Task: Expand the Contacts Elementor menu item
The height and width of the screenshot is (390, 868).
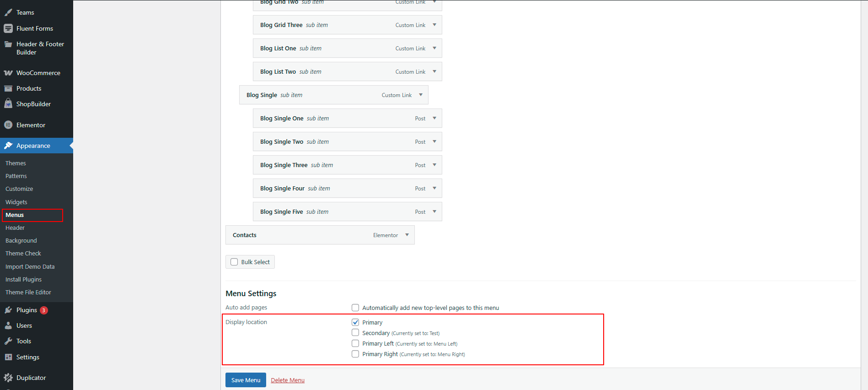Action: pyautogui.click(x=407, y=235)
